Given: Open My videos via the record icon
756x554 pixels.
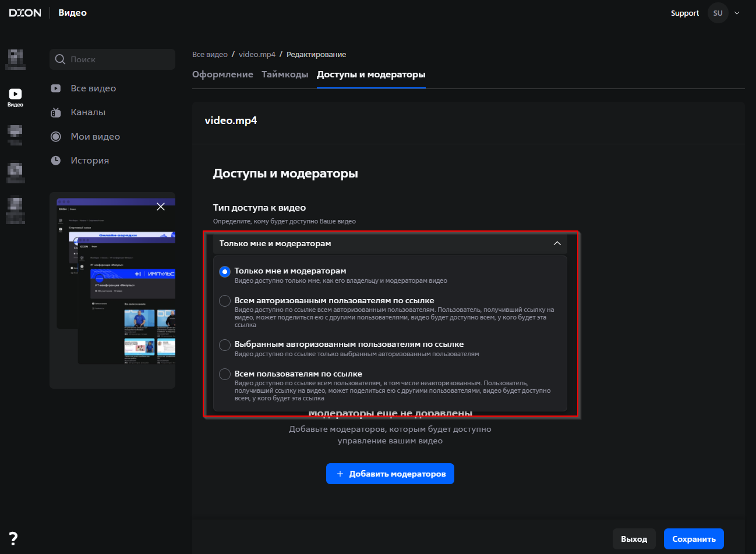Looking at the screenshot, I should [x=56, y=137].
